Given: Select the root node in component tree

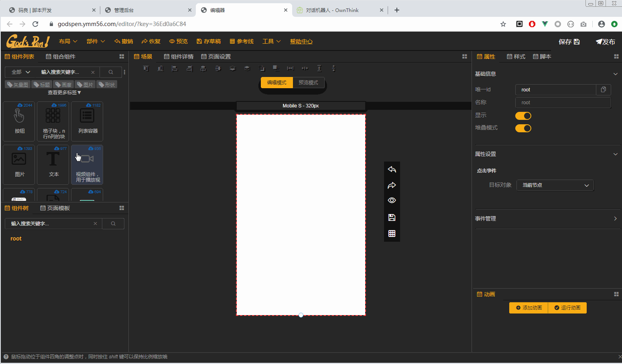Looking at the screenshot, I should tap(16, 239).
